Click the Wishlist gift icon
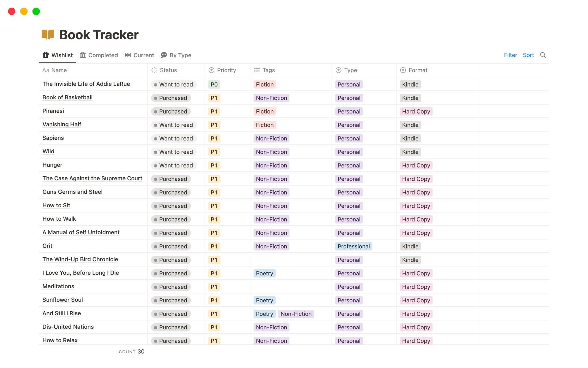 pyautogui.click(x=45, y=55)
